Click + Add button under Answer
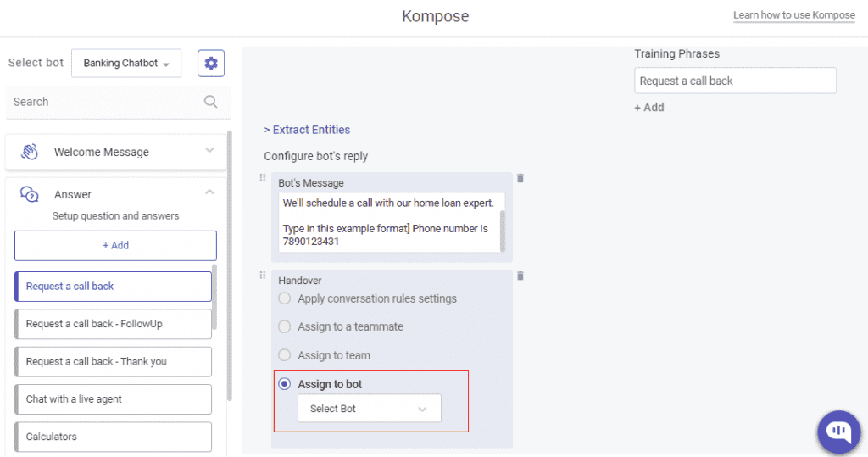868x457 pixels. [x=115, y=245]
